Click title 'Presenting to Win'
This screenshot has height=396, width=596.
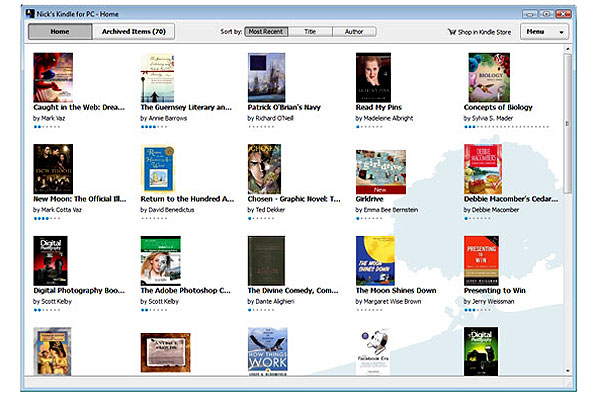pyautogui.click(x=495, y=290)
